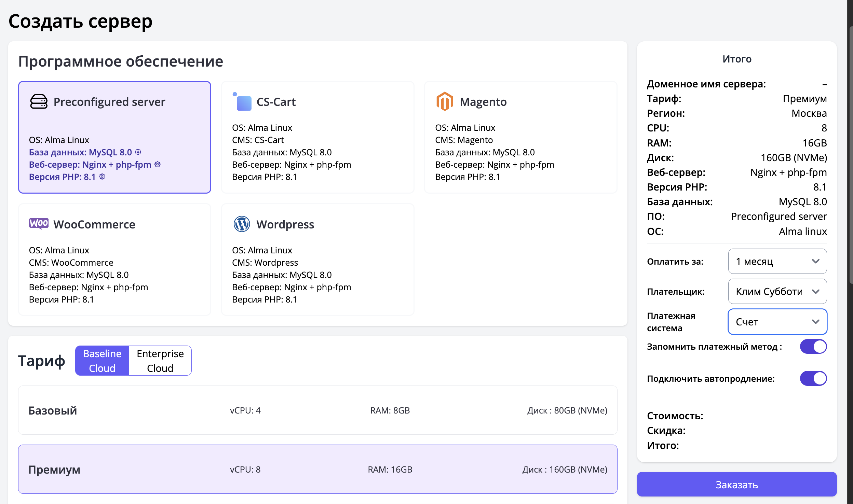Click the Magento logo icon
The width and height of the screenshot is (853, 504).
[x=444, y=101]
